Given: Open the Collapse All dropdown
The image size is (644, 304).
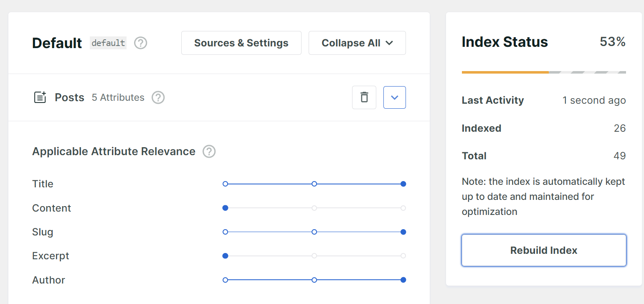Looking at the screenshot, I should pos(357,43).
